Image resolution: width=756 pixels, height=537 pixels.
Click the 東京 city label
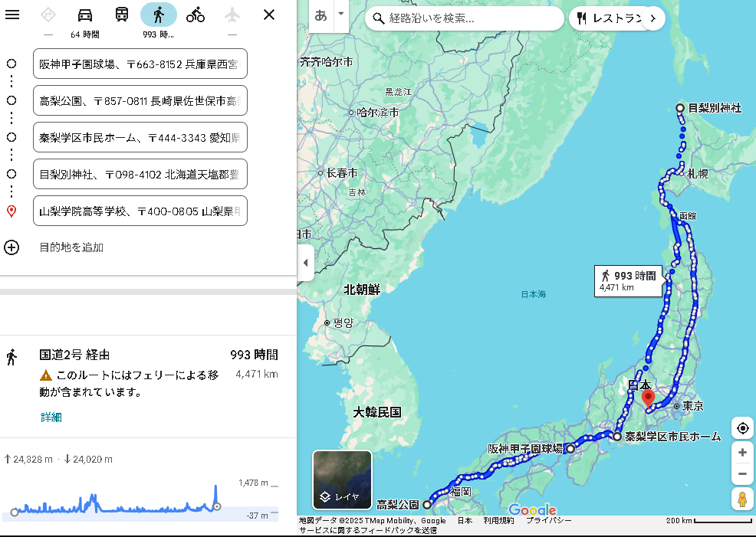pyautogui.click(x=692, y=406)
